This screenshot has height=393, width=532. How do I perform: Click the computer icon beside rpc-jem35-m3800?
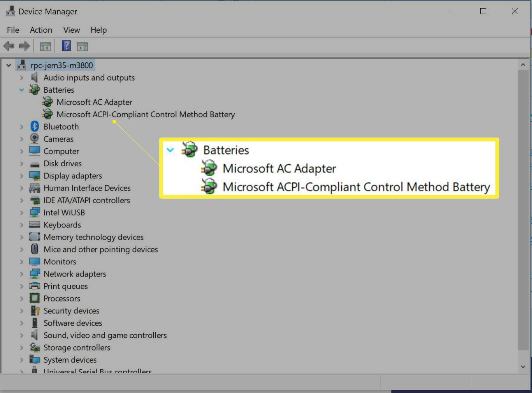tap(22, 65)
